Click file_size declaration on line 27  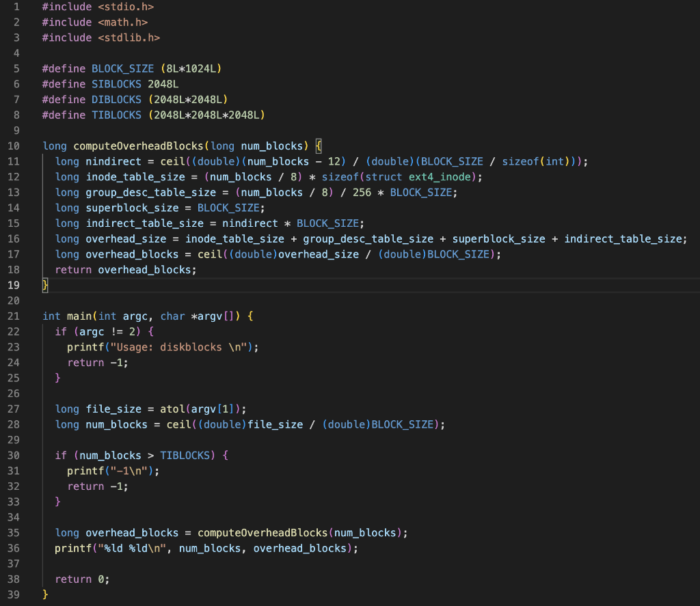click(x=113, y=409)
